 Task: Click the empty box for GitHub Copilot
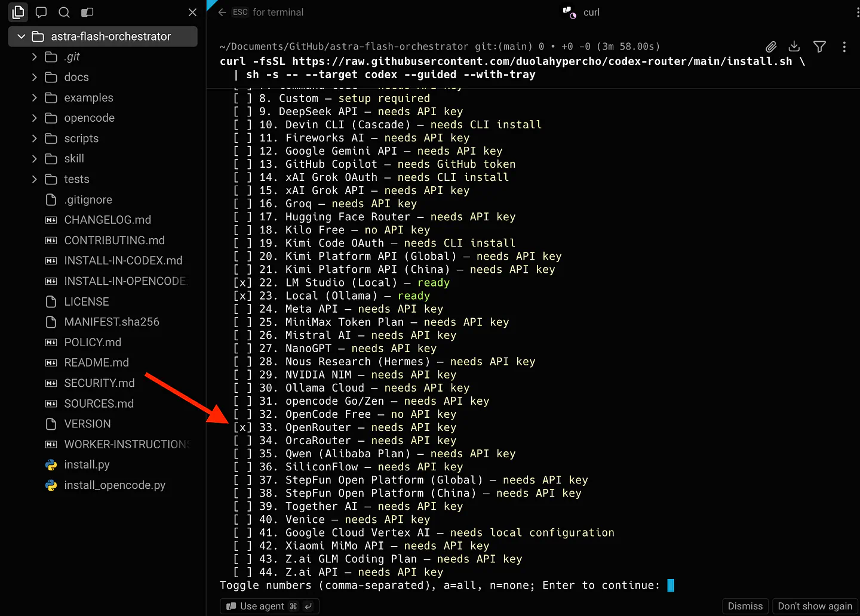[x=242, y=164]
